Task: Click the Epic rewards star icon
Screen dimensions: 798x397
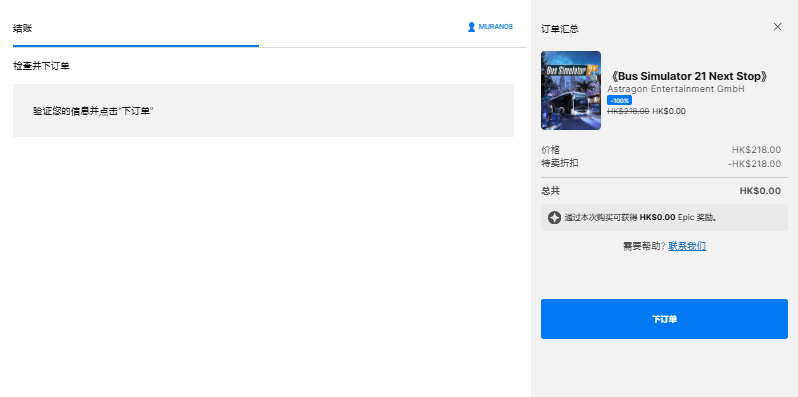Action: coord(554,218)
